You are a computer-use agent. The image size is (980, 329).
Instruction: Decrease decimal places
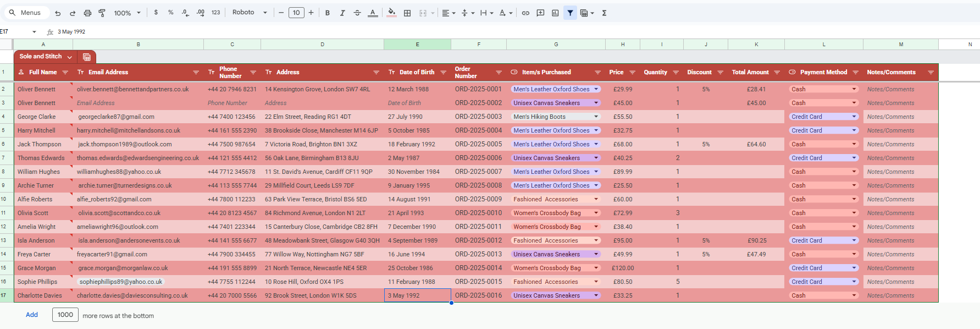coord(185,12)
